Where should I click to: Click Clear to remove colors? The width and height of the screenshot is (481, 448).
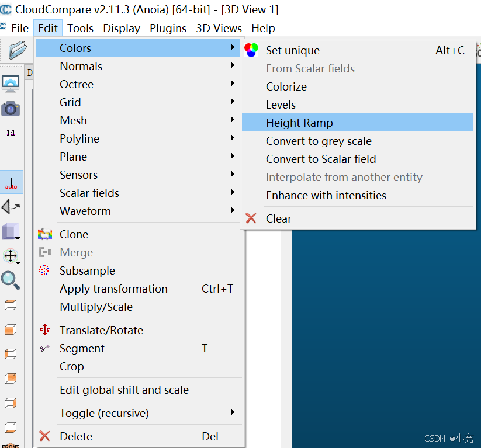pyautogui.click(x=279, y=218)
